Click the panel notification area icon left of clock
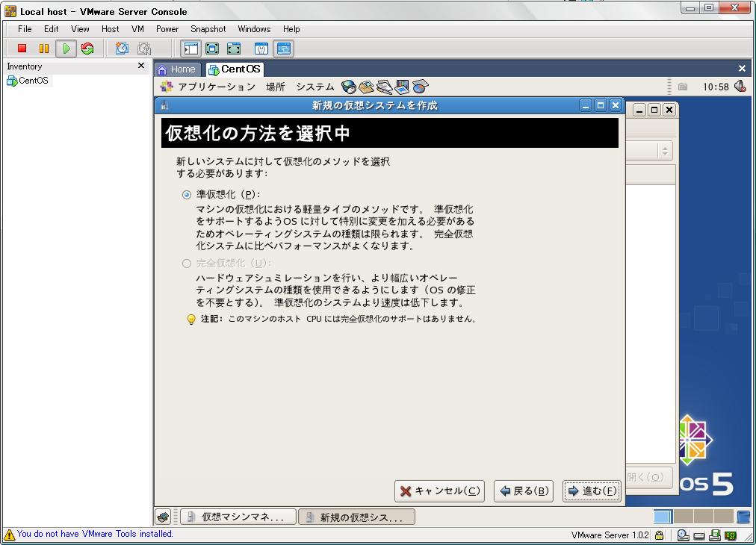Image resolution: width=756 pixels, height=545 pixels. pyautogui.click(x=683, y=87)
